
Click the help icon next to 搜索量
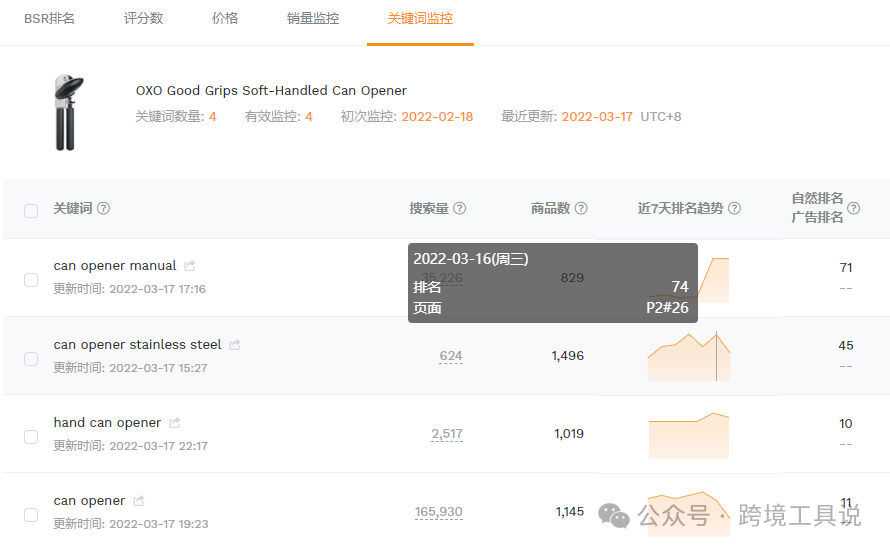click(x=460, y=208)
